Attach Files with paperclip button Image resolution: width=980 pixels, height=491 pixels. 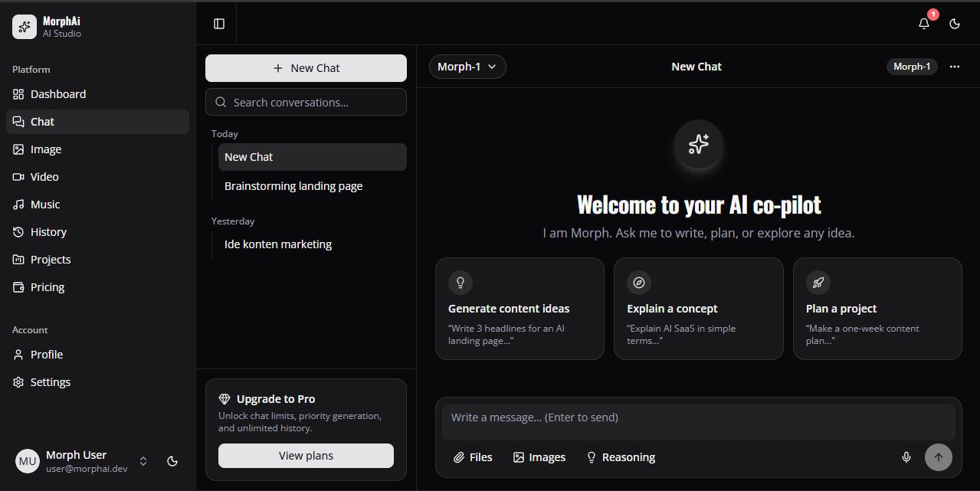click(x=473, y=457)
